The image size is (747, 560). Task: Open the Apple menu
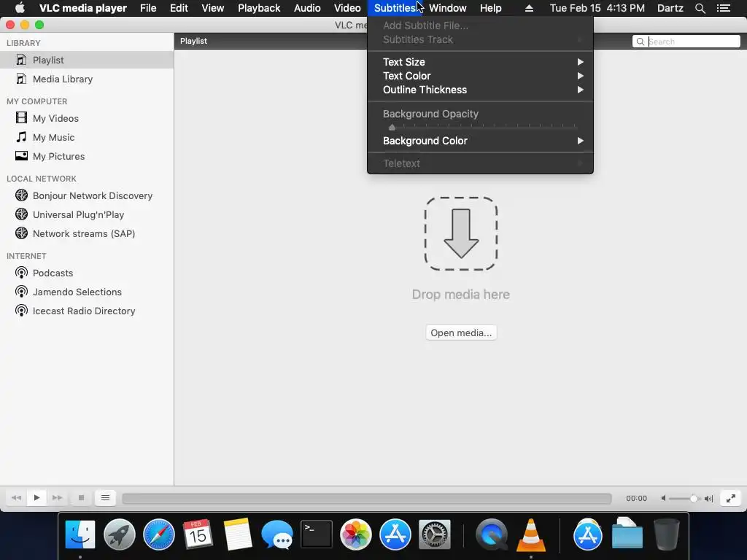[20, 8]
